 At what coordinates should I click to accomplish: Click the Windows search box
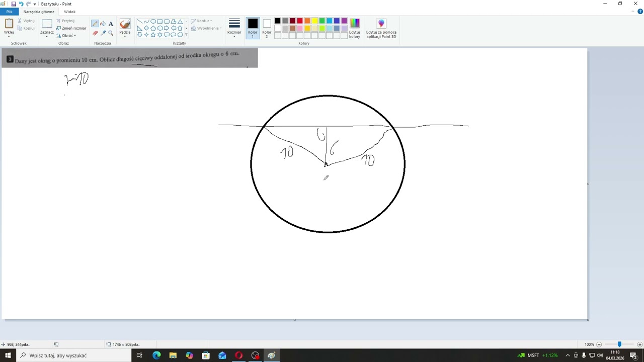(74, 355)
